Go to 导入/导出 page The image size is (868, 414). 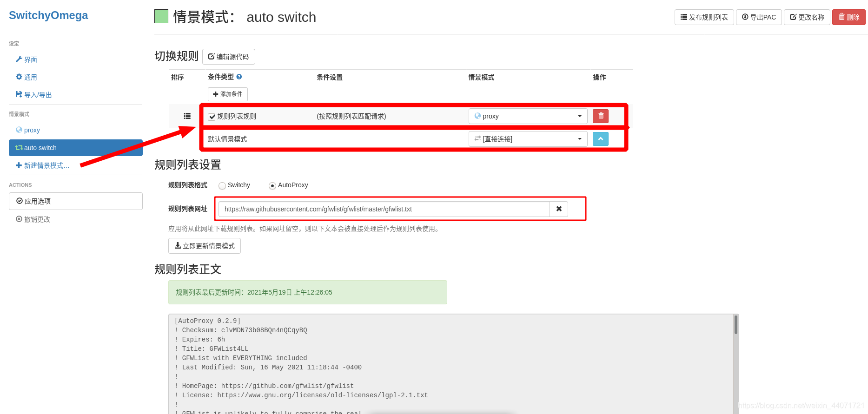38,95
